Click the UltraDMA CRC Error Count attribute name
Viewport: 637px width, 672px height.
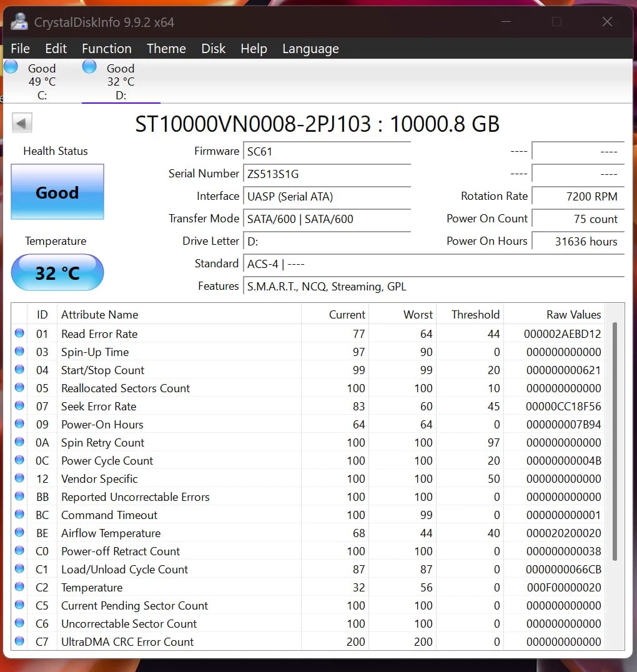[x=127, y=641]
